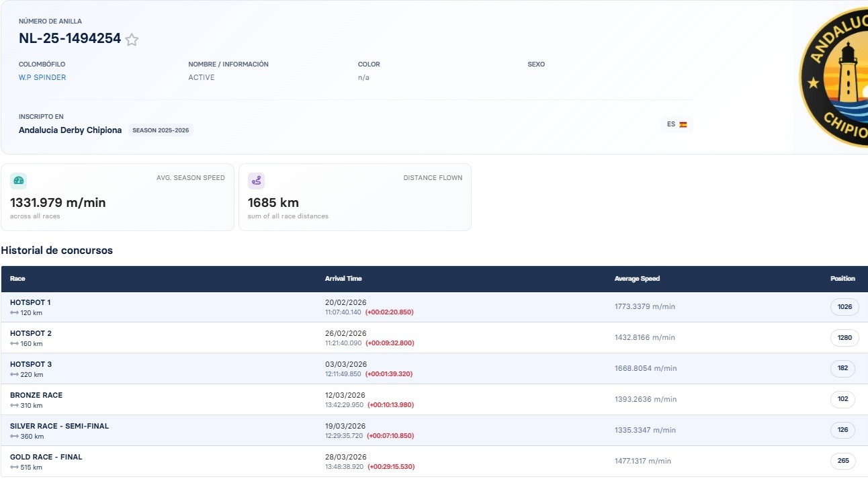Open the HOTSPOT 2 race entry

31,333
